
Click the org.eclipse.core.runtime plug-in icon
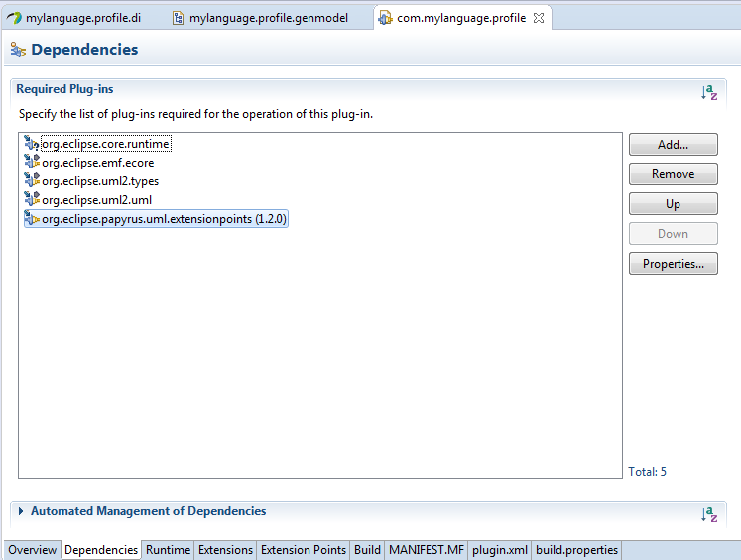[32, 143]
